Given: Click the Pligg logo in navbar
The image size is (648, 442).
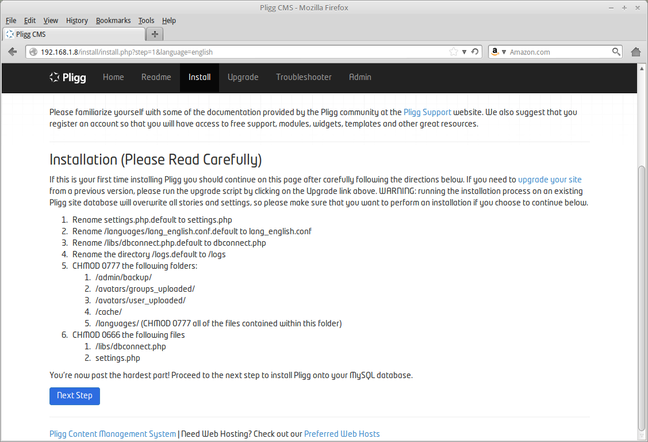Looking at the screenshot, I should [x=68, y=77].
